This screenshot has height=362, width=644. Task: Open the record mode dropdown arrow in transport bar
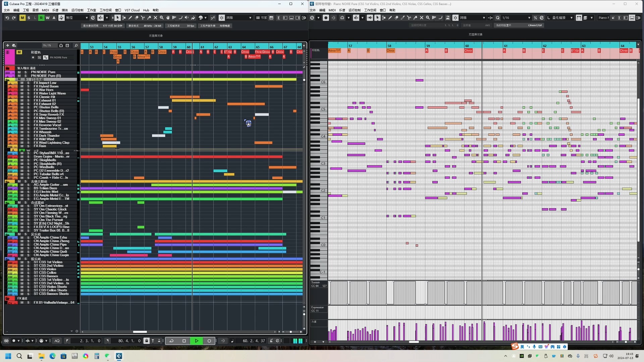point(18,341)
